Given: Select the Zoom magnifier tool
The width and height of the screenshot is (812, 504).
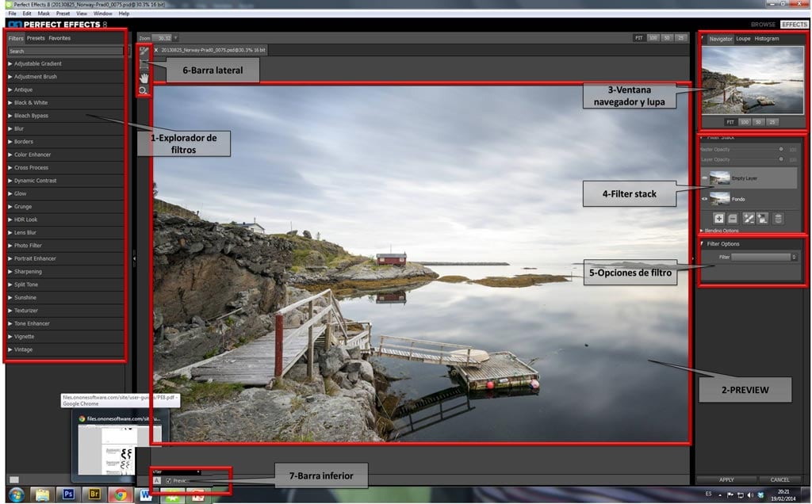Looking at the screenshot, I should 144,91.
